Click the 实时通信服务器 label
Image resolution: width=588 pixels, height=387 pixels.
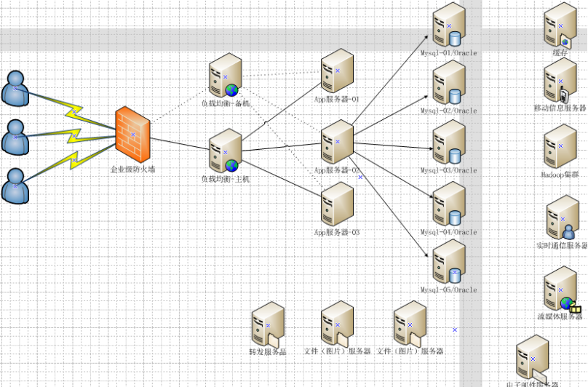pos(562,245)
